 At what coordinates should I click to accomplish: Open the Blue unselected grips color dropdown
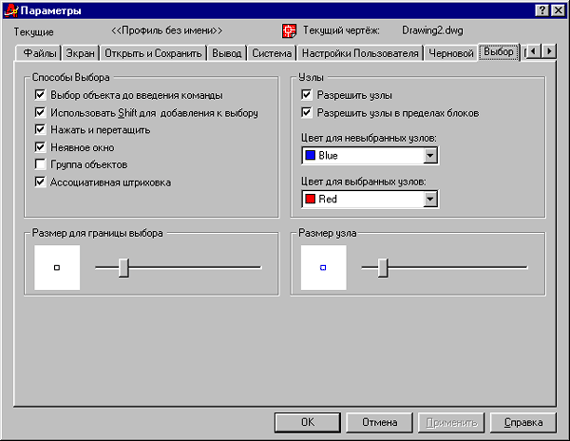[x=430, y=156]
